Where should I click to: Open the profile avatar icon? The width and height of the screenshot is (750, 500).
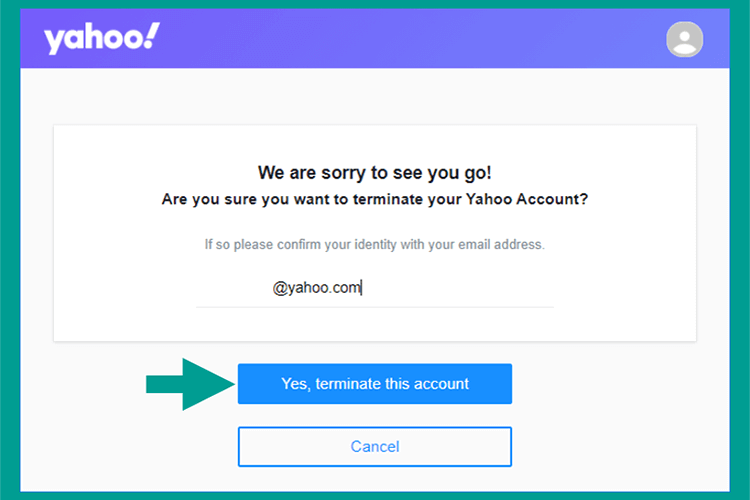point(684,39)
